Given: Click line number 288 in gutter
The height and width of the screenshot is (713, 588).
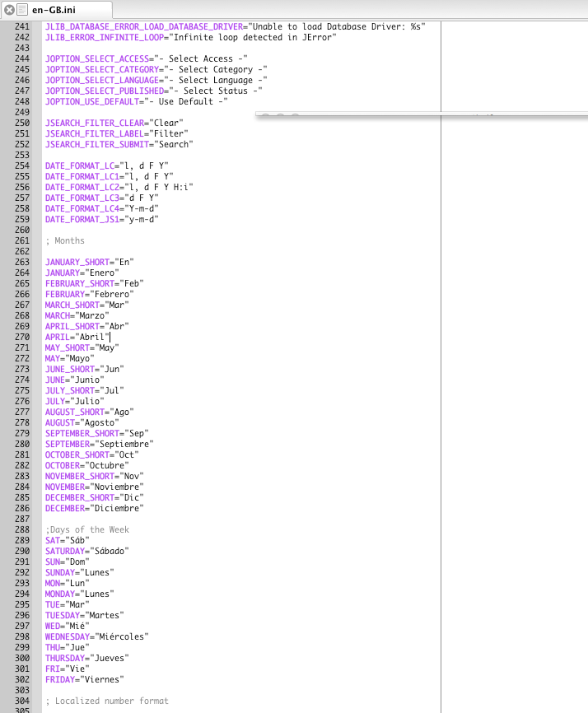Looking at the screenshot, I should click(22, 529).
